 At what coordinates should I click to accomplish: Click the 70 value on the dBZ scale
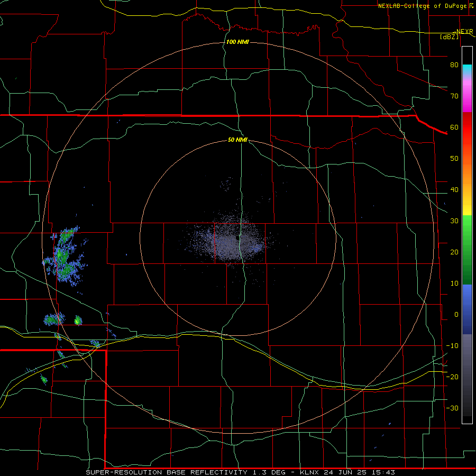coord(454,96)
